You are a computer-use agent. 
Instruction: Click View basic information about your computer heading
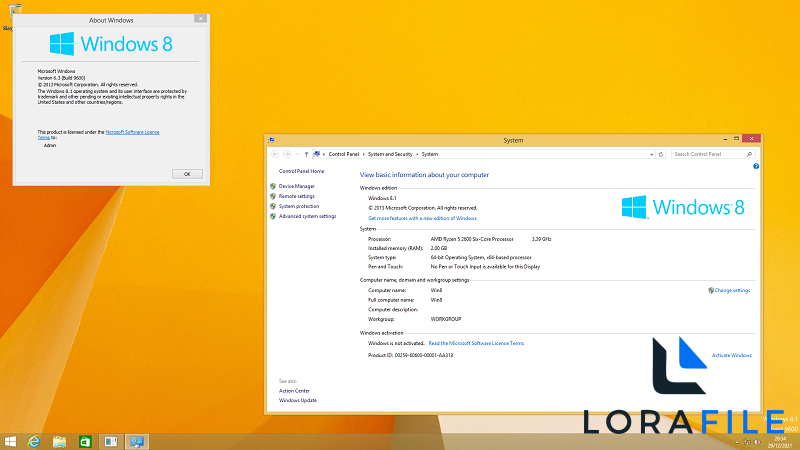pos(424,175)
